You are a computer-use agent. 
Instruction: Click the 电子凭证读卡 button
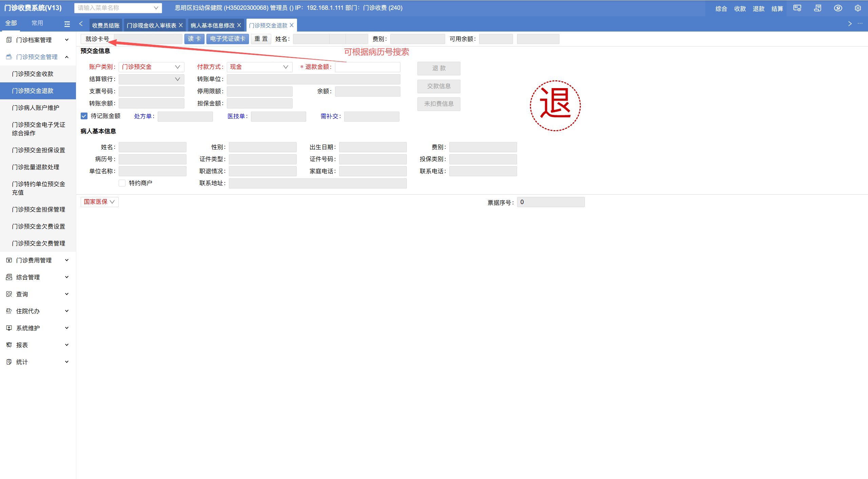(228, 39)
